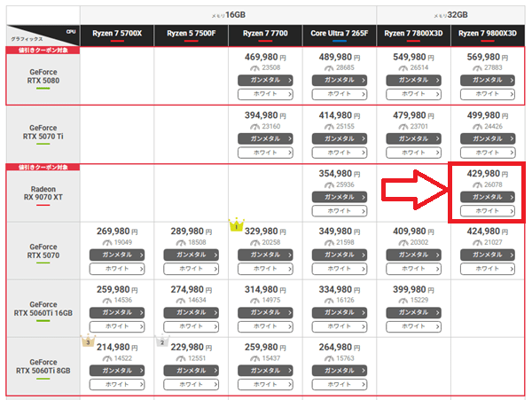The image size is (532, 400).
Task: Click benchmark gauge icon beside 25155
Action: pyautogui.click(x=329, y=127)
